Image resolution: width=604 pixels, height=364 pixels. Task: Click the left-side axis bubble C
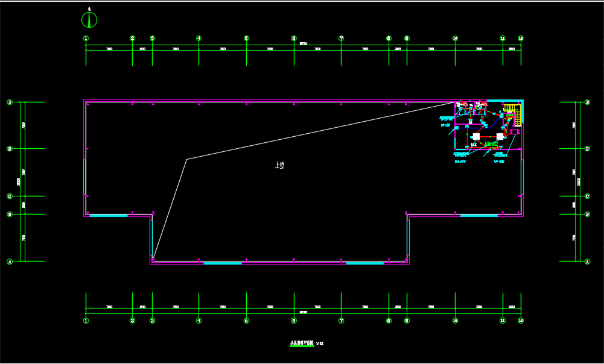tap(10, 196)
